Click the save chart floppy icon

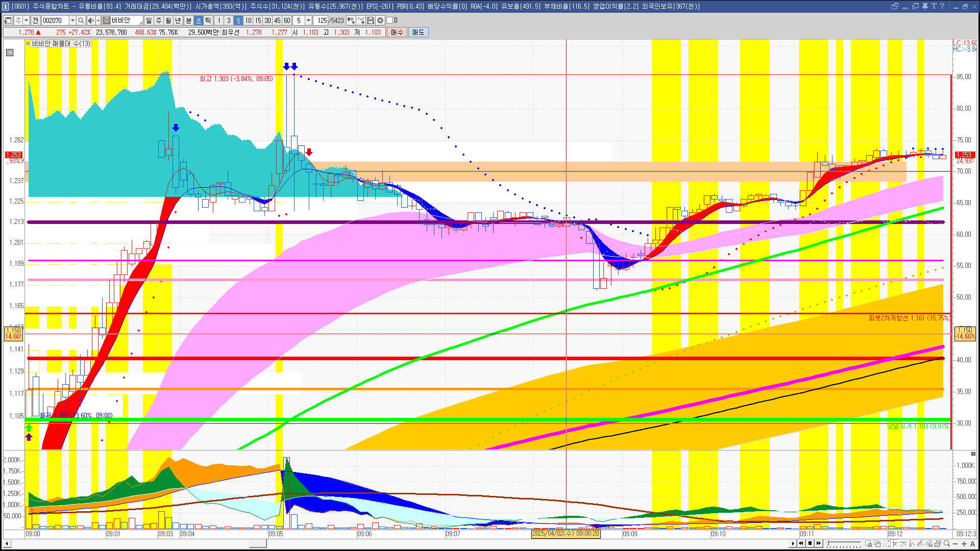pos(371,20)
